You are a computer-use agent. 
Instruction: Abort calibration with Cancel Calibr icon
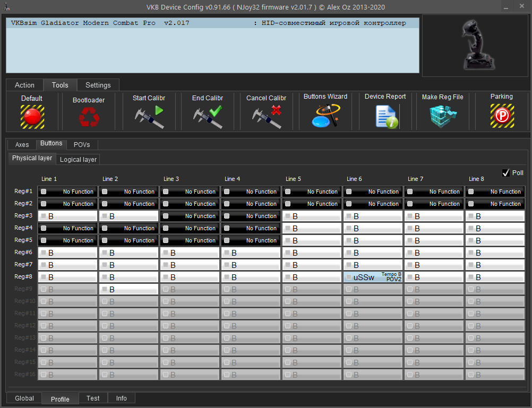[x=267, y=117]
